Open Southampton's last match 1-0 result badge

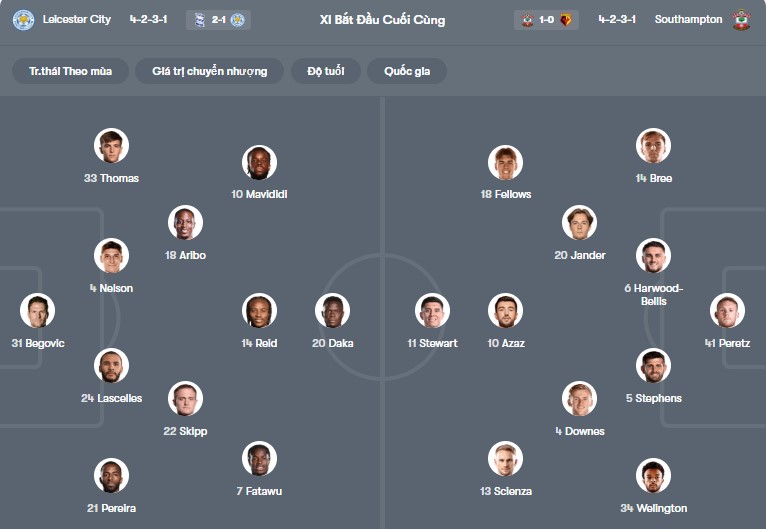tap(546, 20)
